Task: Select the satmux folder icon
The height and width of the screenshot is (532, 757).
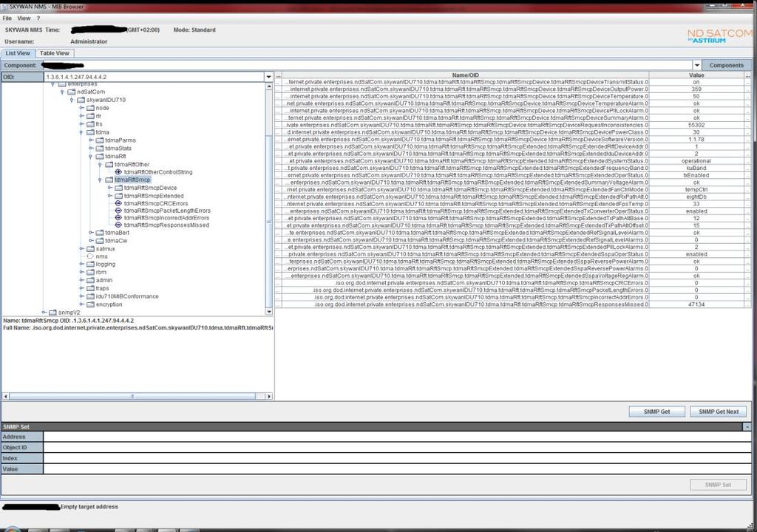Action: pyautogui.click(x=90, y=248)
